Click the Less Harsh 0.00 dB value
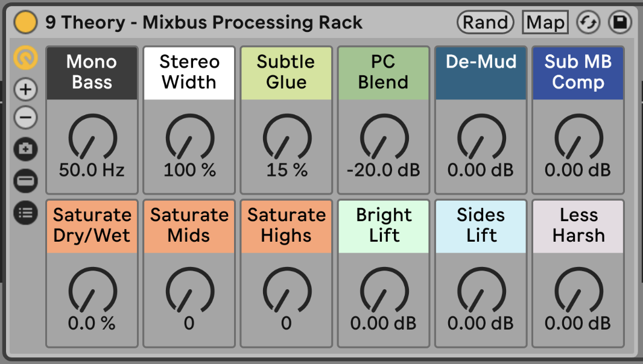Viewport: 643px width, 364px height. coord(578,323)
